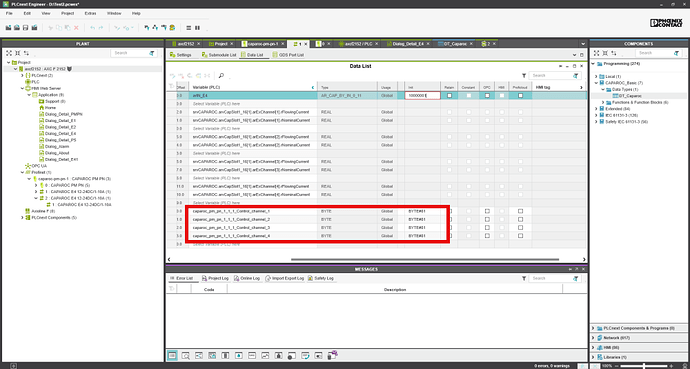The height and width of the screenshot is (369, 690).
Task: Click Expand All icon in Plant panel
Action: click(9, 53)
